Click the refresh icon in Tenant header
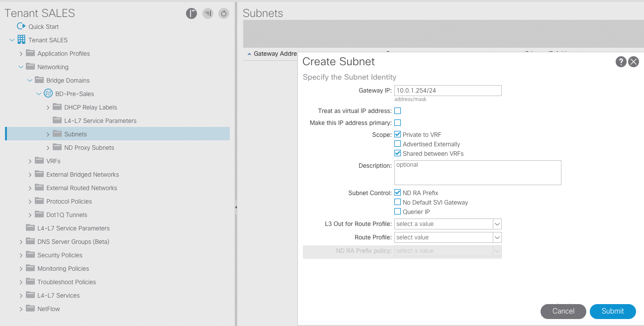The image size is (644, 326). pos(224,14)
